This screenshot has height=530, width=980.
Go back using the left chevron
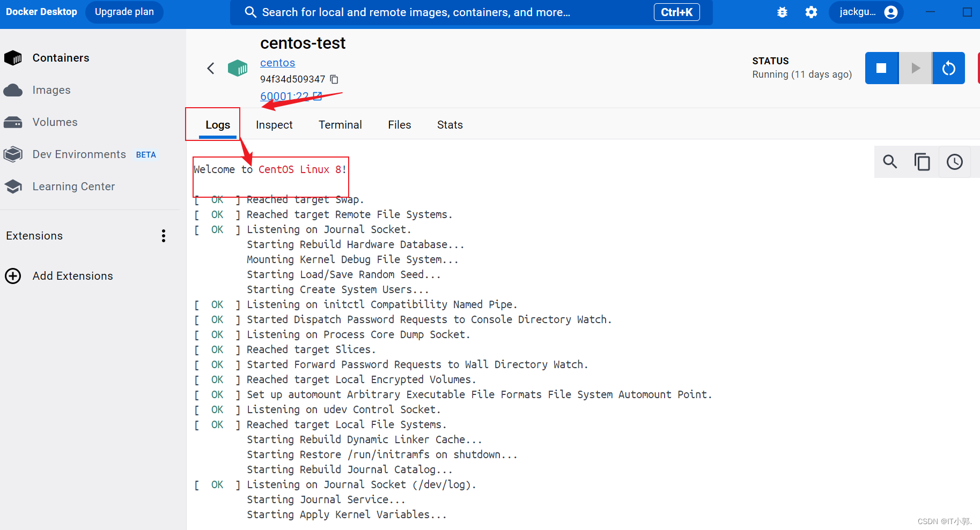pyautogui.click(x=211, y=68)
